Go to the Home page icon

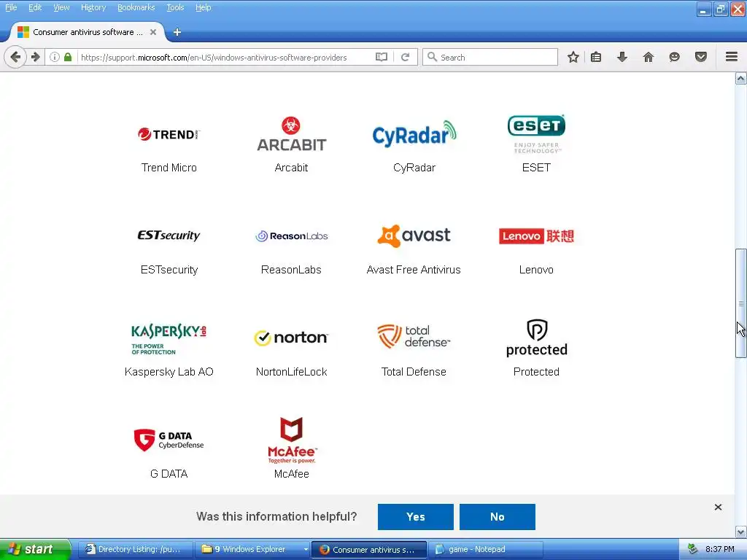coord(648,57)
